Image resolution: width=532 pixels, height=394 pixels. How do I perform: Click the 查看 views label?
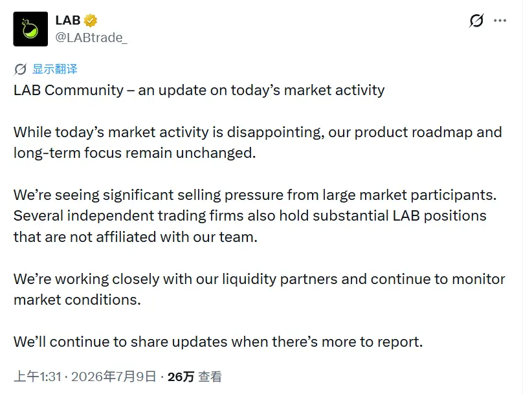pyautogui.click(x=210, y=377)
